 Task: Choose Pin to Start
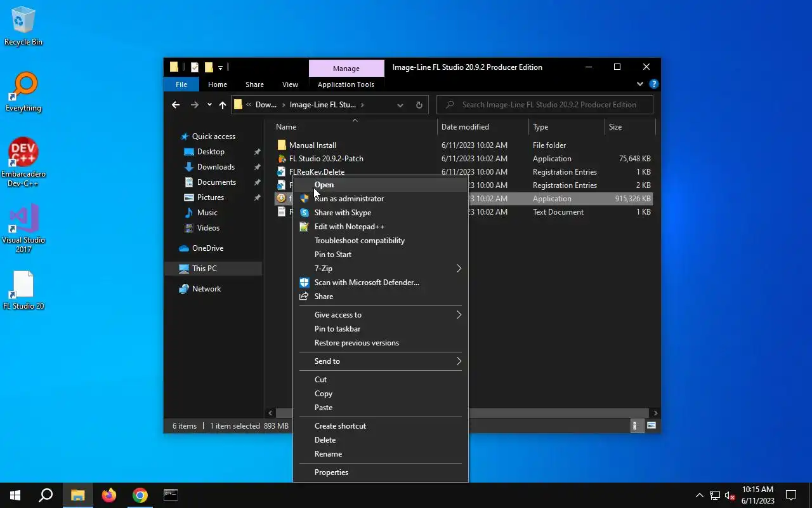[x=381, y=255]
